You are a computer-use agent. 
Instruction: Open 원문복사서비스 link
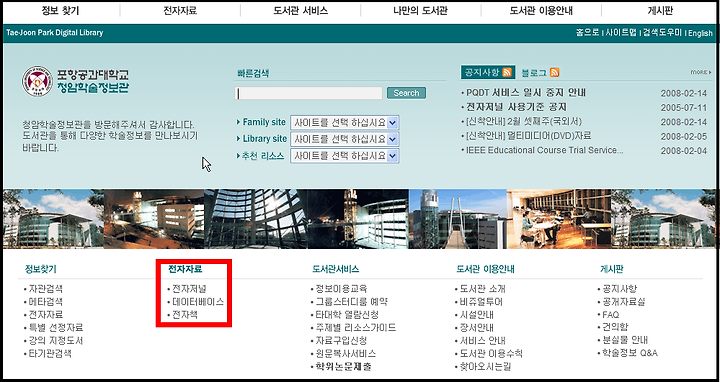tap(346, 354)
